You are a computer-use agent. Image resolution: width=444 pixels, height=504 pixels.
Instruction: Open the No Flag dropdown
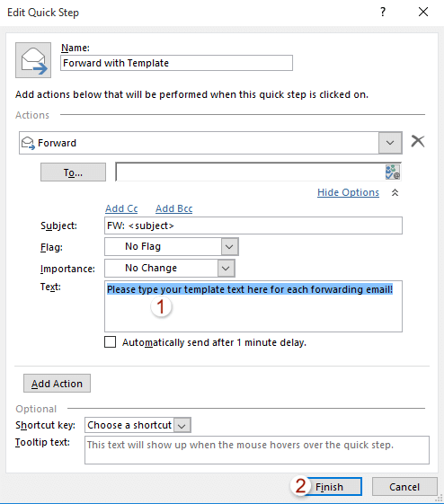pos(229,247)
